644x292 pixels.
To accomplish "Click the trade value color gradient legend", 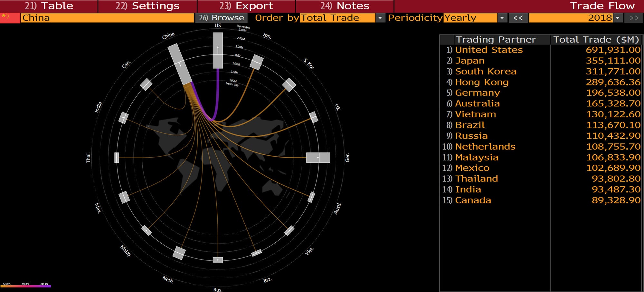I will [x=26, y=286].
